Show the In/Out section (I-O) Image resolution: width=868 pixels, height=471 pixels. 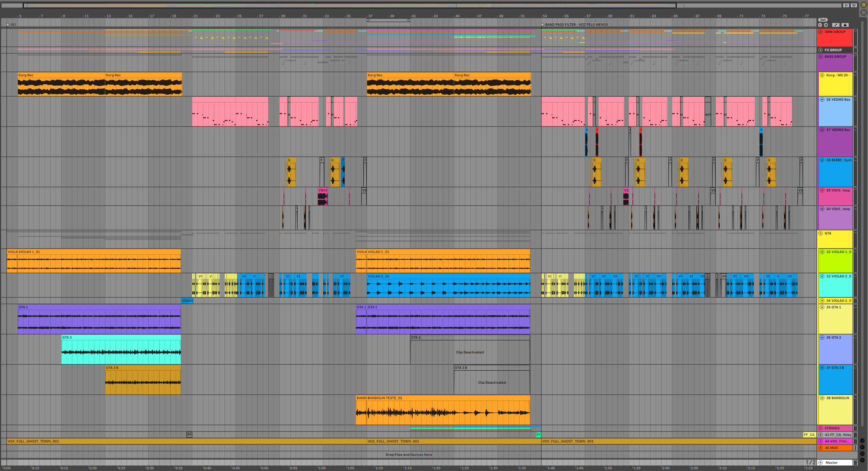862,441
